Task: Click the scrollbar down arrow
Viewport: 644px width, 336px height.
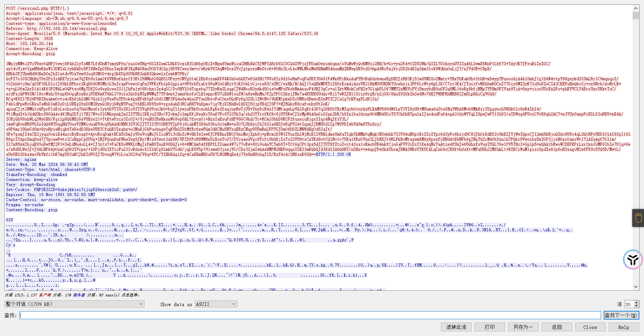Action: coord(636,287)
